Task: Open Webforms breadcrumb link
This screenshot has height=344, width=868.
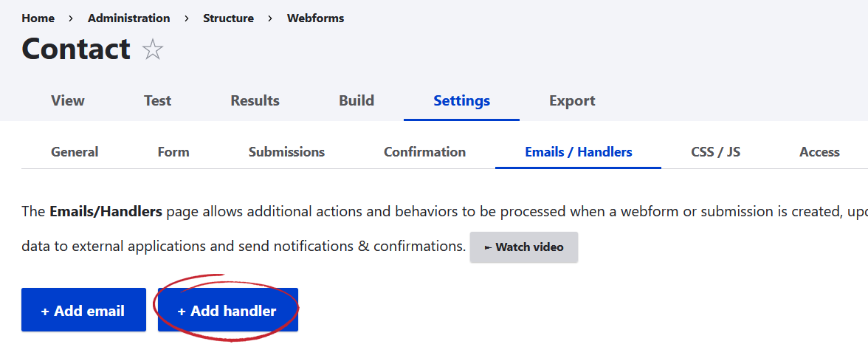Action: click(315, 18)
